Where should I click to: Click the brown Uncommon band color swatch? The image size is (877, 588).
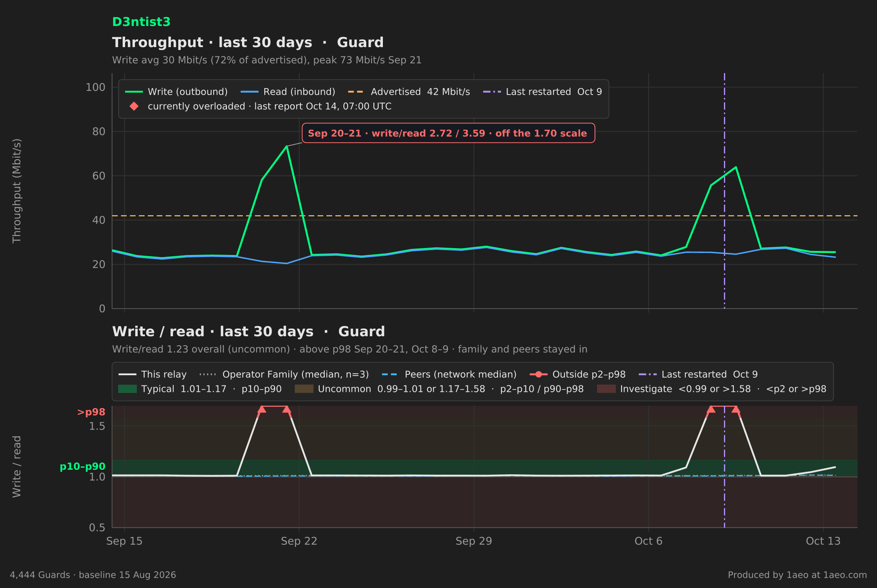pyautogui.click(x=304, y=389)
